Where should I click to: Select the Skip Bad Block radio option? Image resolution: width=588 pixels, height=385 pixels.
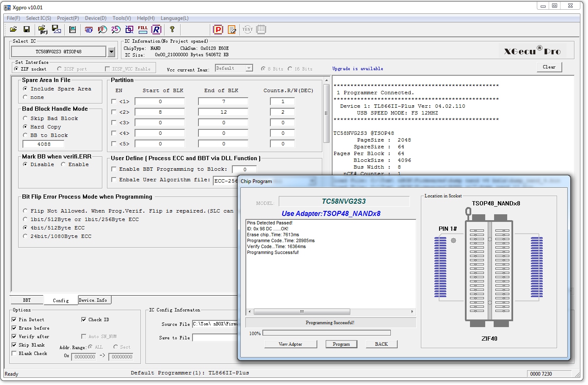point(25,118)
